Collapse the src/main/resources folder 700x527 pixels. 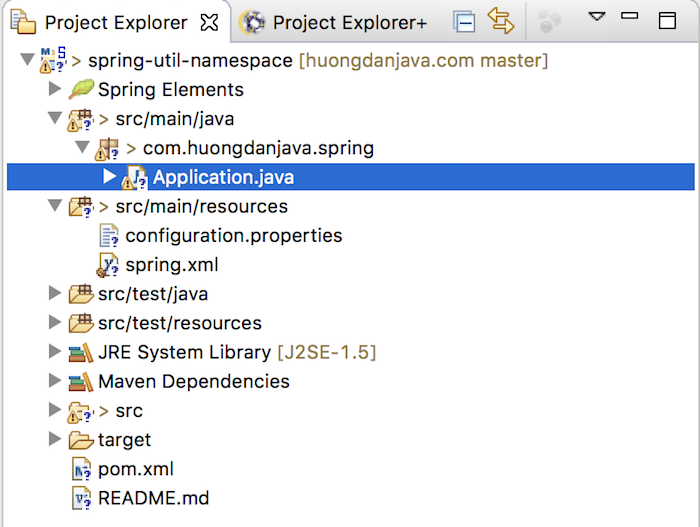coord(54,206)
